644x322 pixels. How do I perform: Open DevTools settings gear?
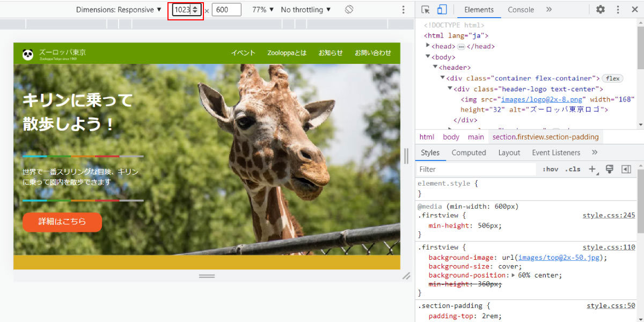[x=601, y=10]
